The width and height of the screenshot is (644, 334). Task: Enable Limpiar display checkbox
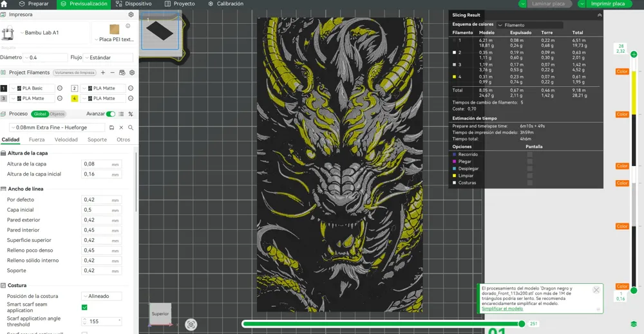coord(530,176)
